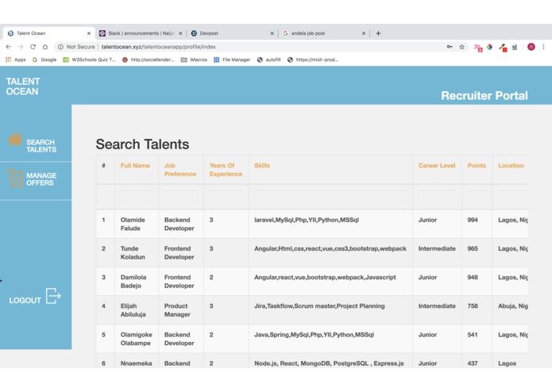Screen dimensions: 552x392
Task: Click the browser forward arrow
Action: (x=21, y=47)
